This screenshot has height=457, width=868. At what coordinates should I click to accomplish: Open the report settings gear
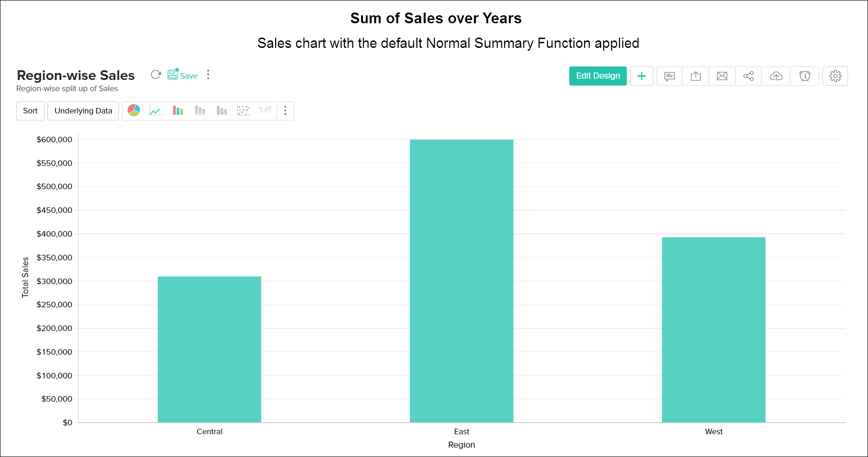pos(835,76)
